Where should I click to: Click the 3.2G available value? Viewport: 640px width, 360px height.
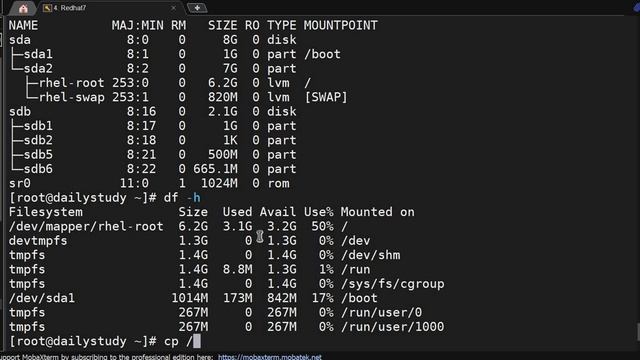(x=282, y=226)
